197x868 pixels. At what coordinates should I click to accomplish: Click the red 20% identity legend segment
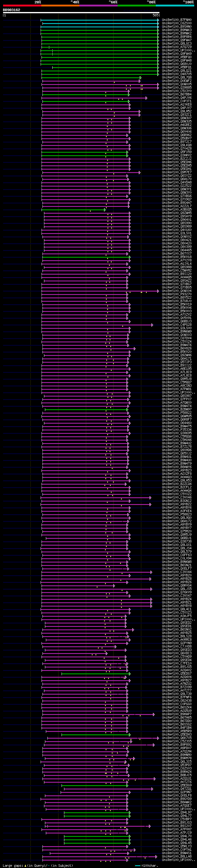tap(22, 6)
